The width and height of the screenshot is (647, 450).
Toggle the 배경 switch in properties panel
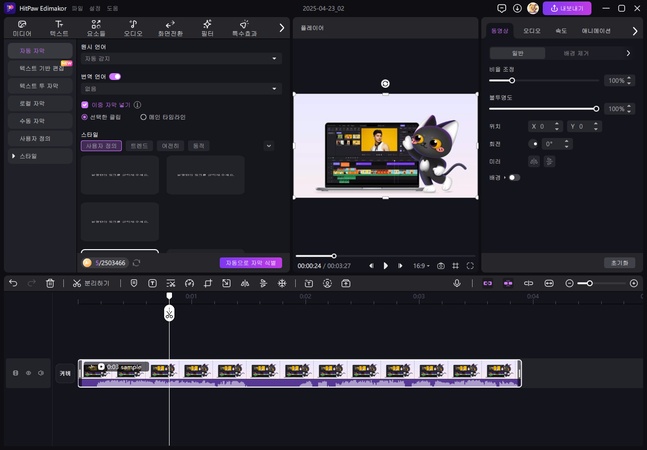pos(514,177)
